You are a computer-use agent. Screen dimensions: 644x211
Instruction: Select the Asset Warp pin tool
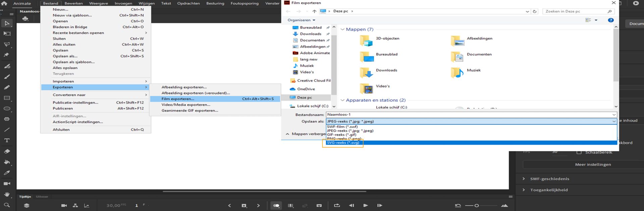click(x=7, y=55)
